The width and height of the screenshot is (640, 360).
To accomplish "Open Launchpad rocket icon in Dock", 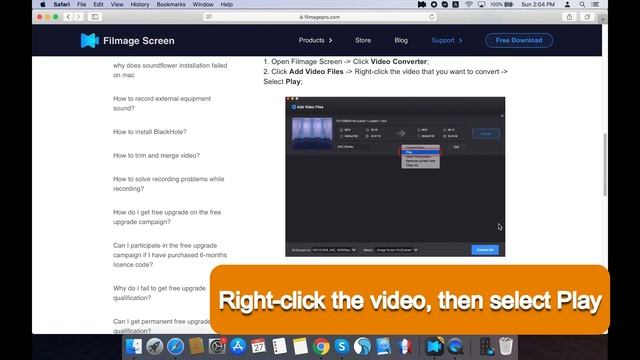I will point(154,347).
